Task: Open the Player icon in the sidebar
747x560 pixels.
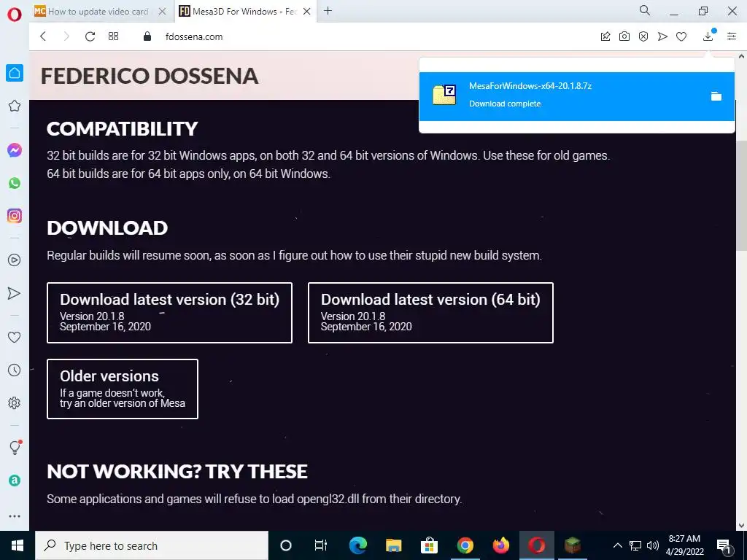Action: pos(15,260)
